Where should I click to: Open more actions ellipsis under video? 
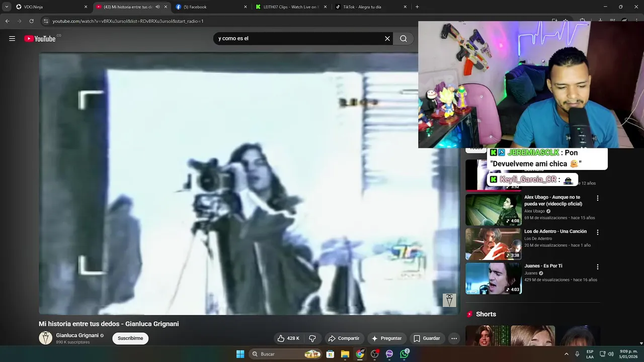point(454,338)
